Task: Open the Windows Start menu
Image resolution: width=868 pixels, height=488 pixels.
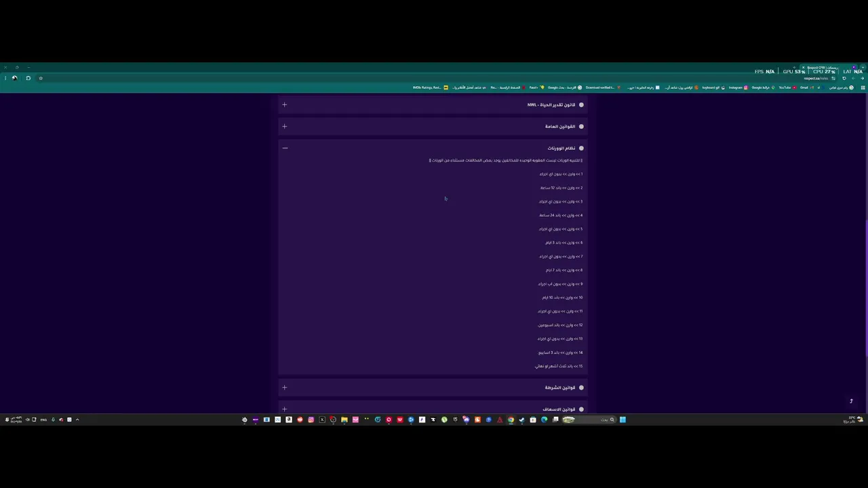Action: 623,420
